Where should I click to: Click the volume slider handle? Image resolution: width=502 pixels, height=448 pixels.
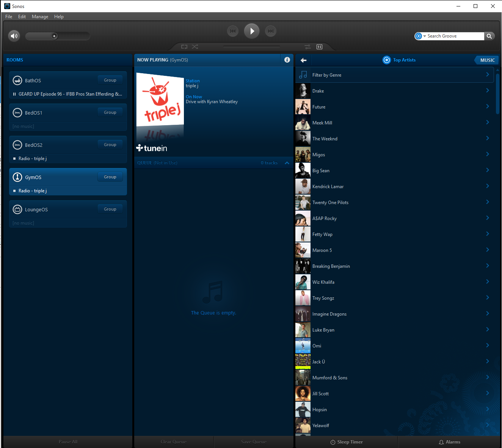[55, 36]
